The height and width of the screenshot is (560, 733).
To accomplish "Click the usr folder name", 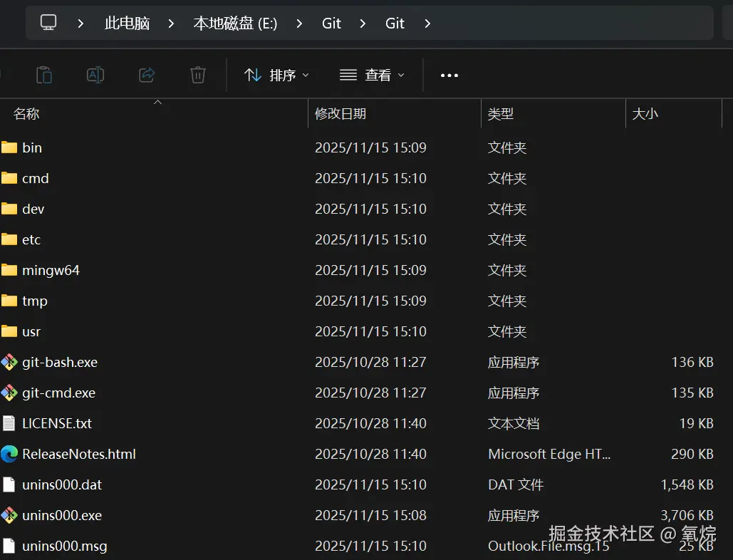I will [31, 332].
